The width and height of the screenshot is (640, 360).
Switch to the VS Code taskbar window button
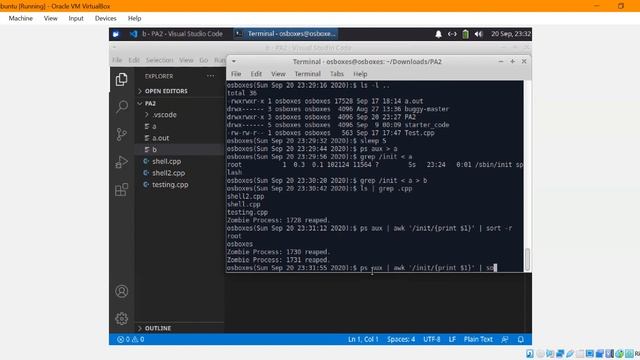coord(176,34)
